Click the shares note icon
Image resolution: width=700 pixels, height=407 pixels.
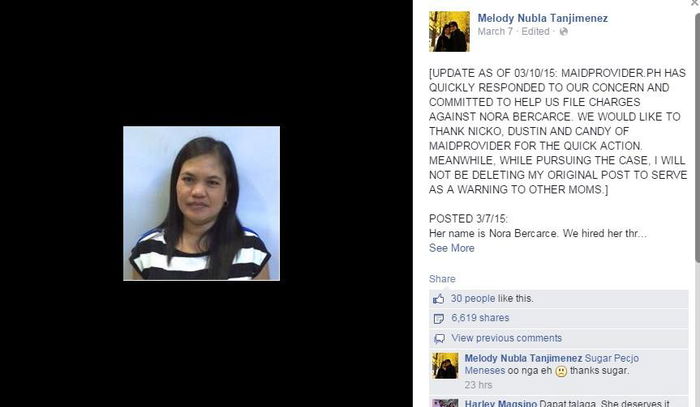[439, 318]
